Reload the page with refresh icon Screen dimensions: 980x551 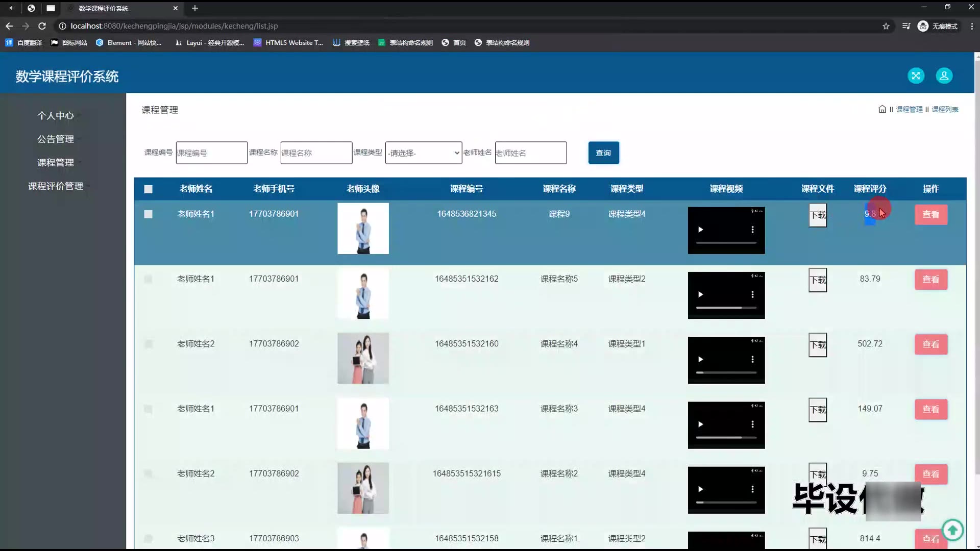[42, 26]
